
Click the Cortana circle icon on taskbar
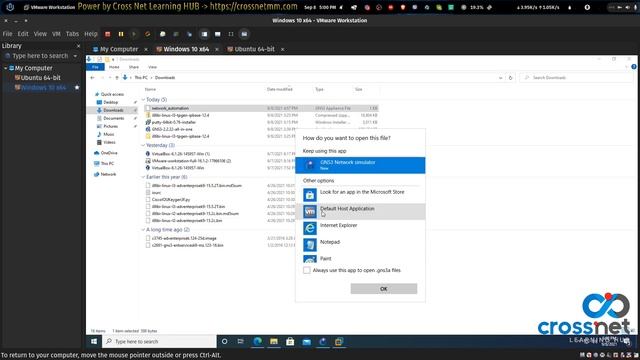click(x=224, y=342)
